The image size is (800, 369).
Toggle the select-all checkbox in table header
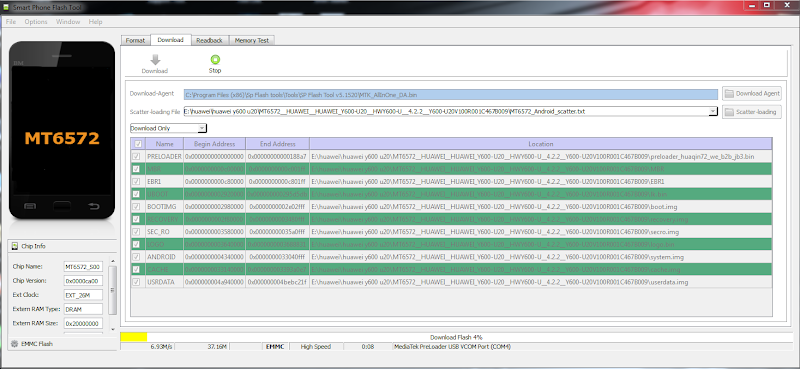138,144
